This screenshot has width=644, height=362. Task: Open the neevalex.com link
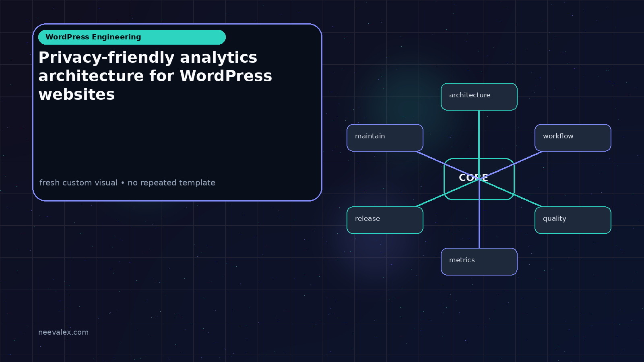point(63,332)
